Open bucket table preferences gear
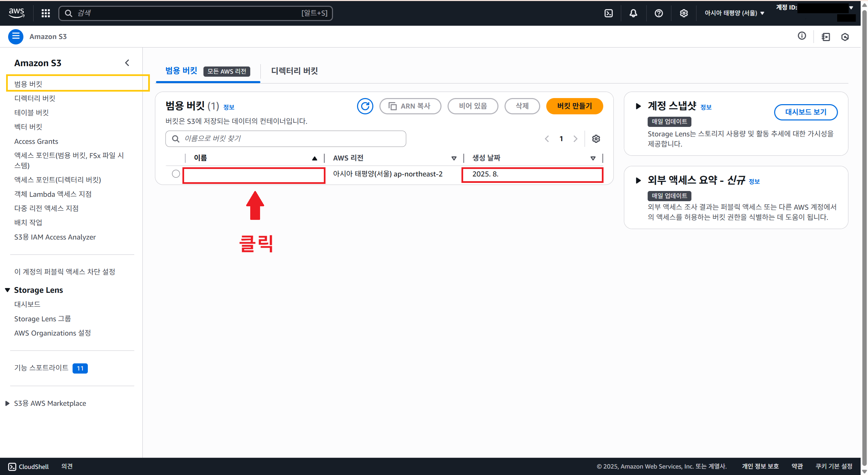 pos(596,139)
